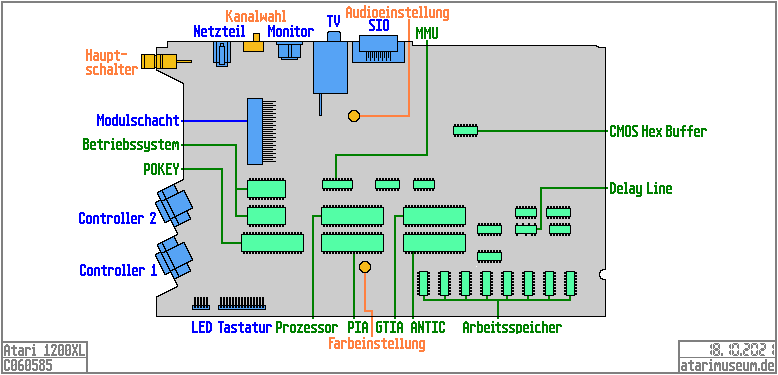Click the Delay Line chip
The width and height of the screenshot is (778, 375).
[526, 230]
